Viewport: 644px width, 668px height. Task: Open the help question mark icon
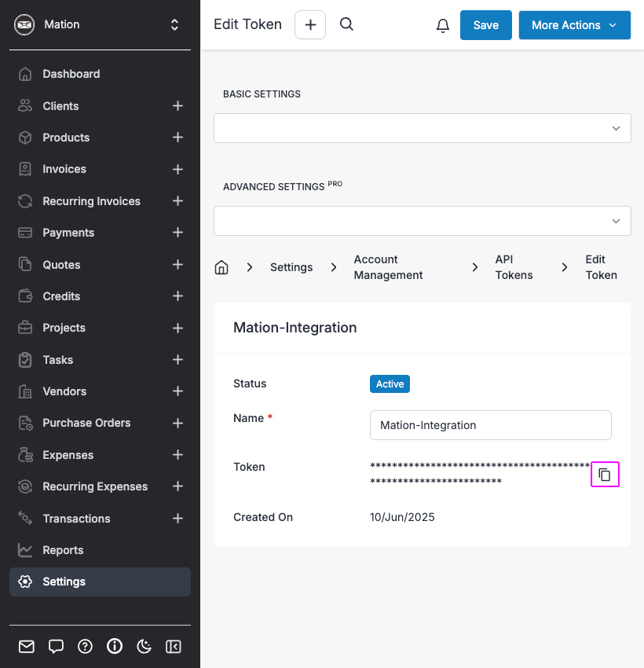pyautogui.click(x=85, y=647)
